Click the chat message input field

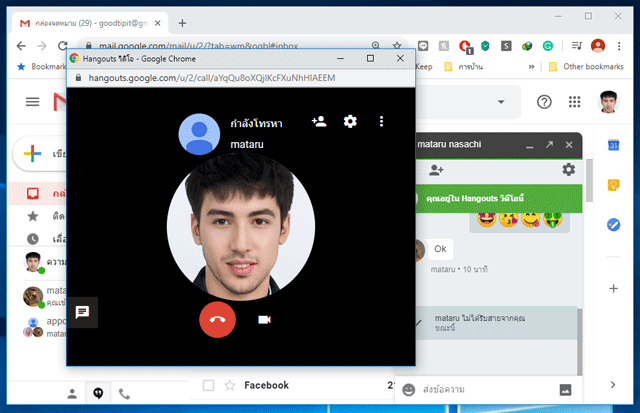point(488,390)
